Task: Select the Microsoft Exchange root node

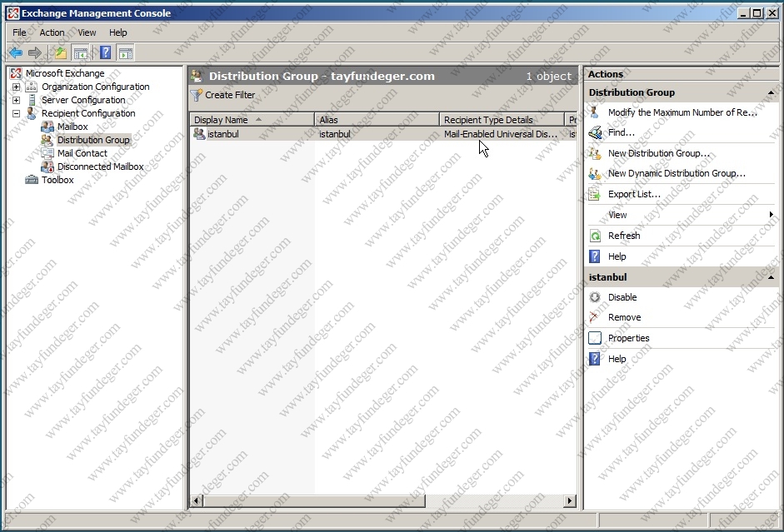Action: 65,73
